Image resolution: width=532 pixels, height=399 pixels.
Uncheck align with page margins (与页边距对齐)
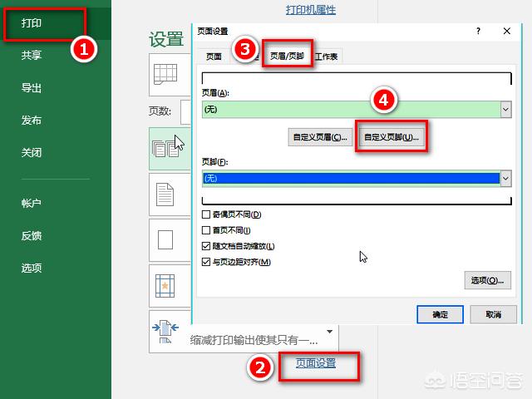(x=206, y=262)
